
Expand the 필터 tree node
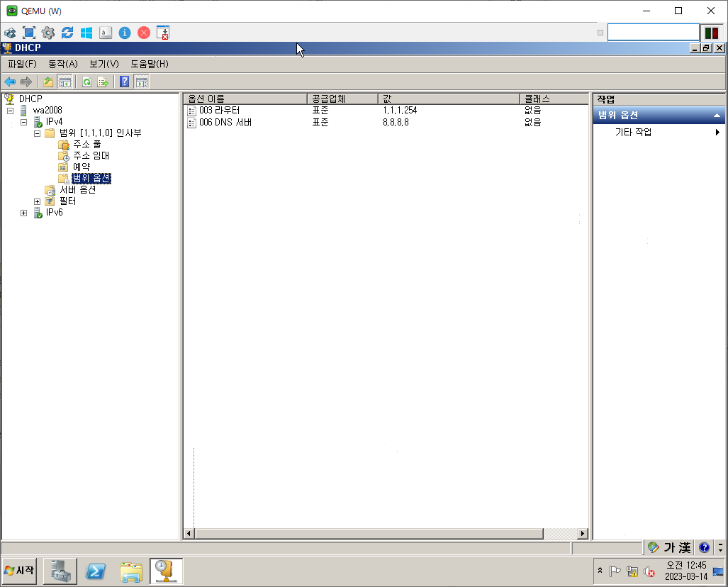tap(37, 201)
